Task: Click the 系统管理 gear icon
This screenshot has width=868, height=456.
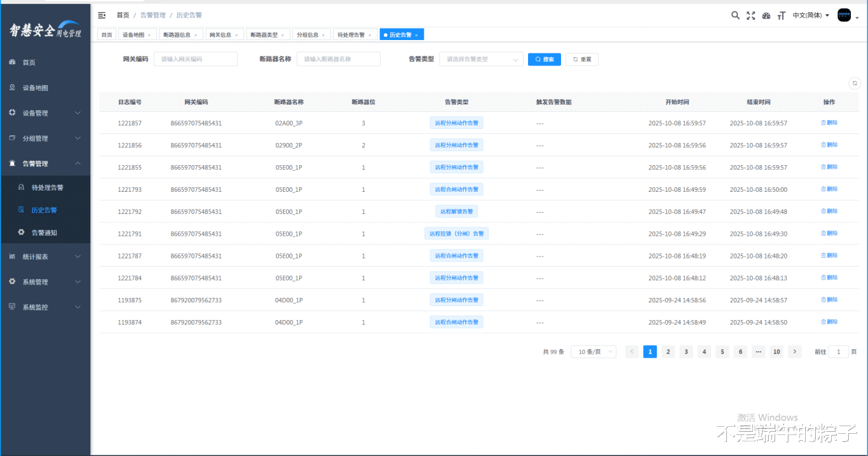Action: point(12,281)
